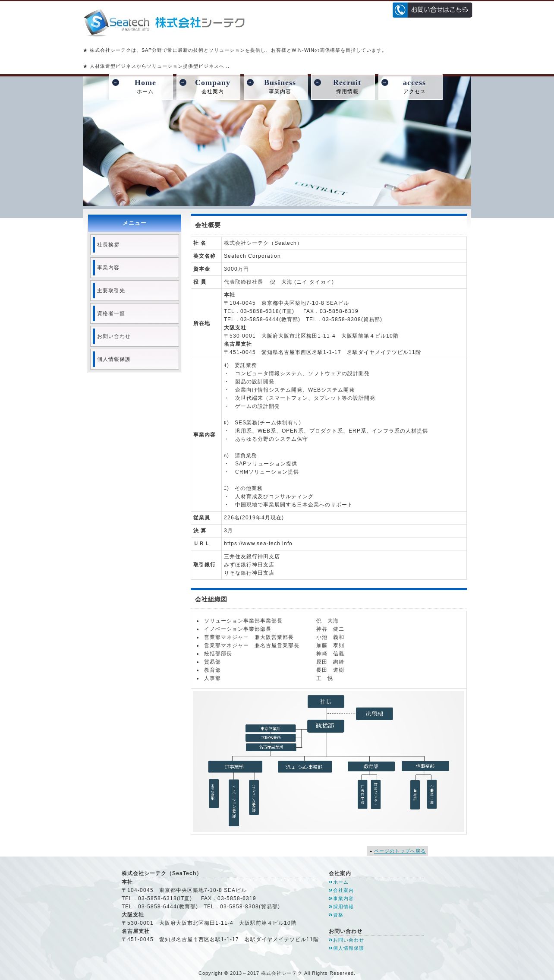Click the chevron icon beside footer 資格
The width and height of the screenshot is (554, 980).
331,915
